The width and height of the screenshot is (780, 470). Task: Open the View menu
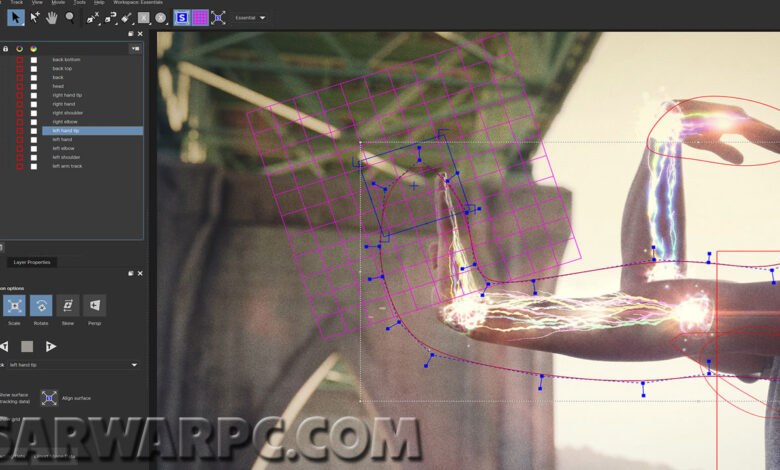[x=37, y=2]
